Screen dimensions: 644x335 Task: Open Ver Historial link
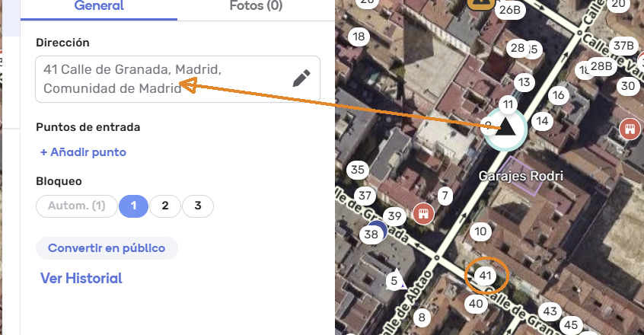click(x=81, y=279)
